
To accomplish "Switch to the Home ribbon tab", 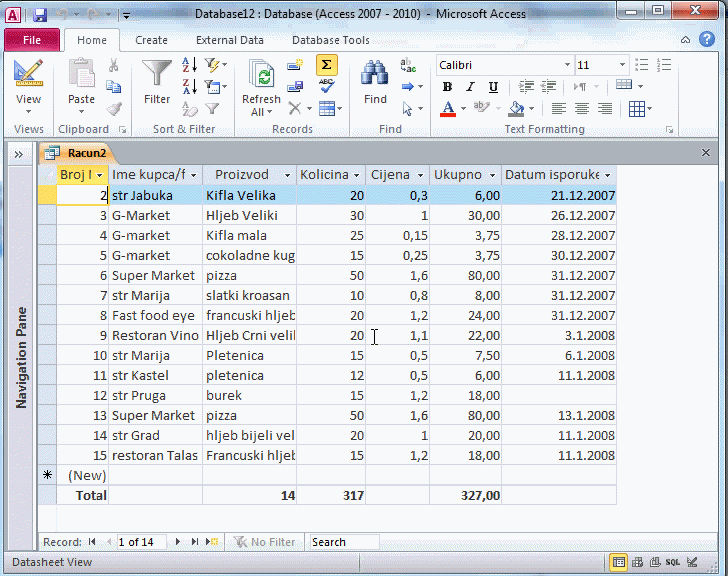I will (x=91, y=40).
